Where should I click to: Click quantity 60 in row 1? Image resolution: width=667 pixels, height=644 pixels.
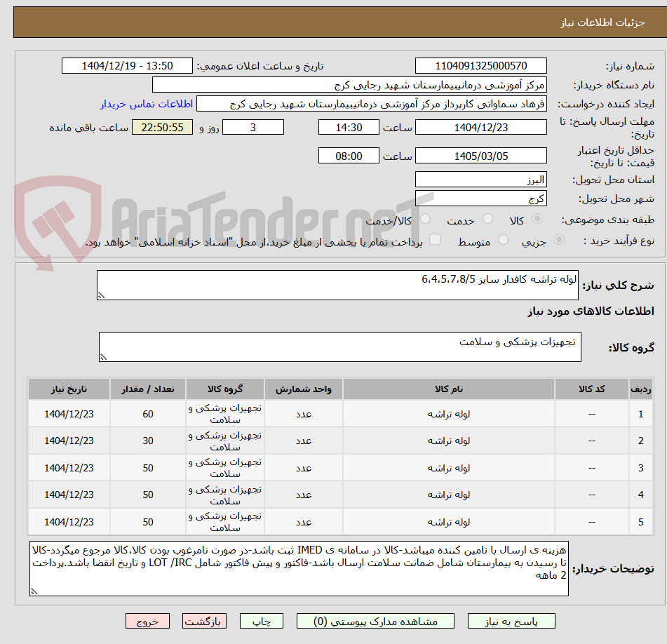pos(147,414)
